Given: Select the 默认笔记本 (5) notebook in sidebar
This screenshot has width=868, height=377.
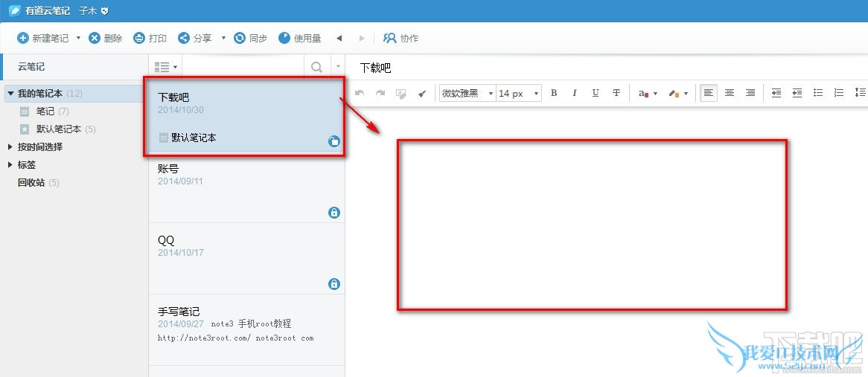Looking at the screenshot, I should (57, 129).
